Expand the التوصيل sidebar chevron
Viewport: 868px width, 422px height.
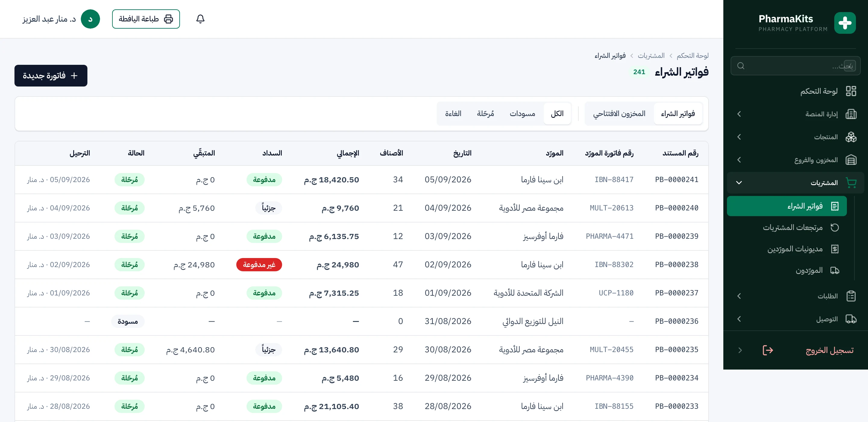[739, 319]
